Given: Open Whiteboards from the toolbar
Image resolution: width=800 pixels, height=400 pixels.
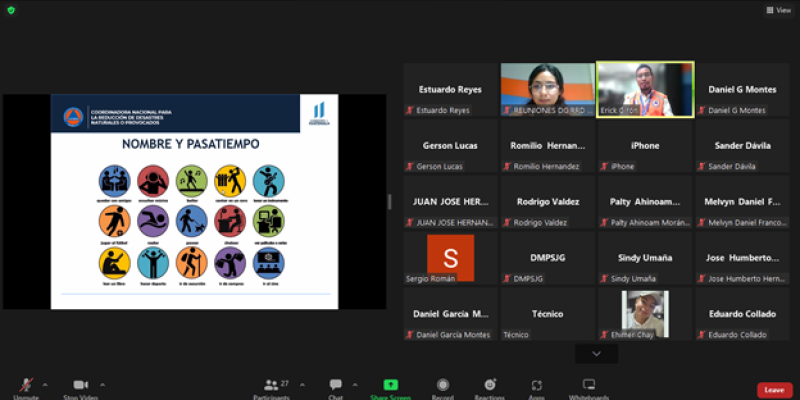Looking at the screenshot, I should 589,386.
